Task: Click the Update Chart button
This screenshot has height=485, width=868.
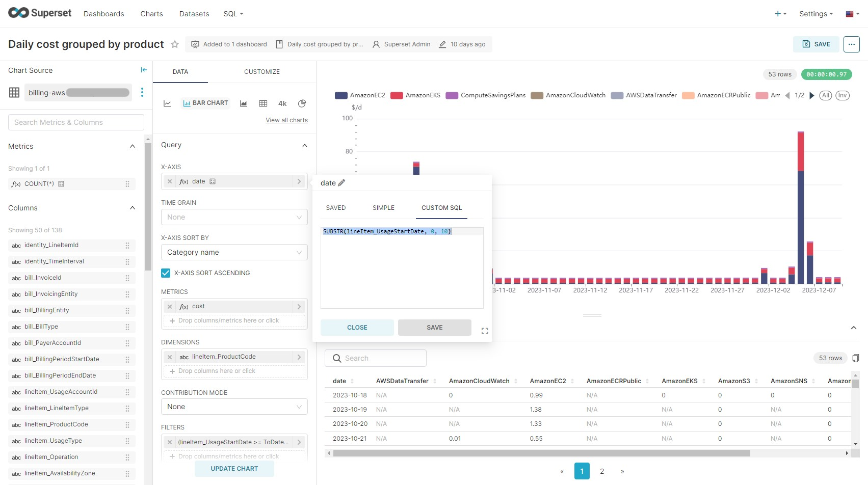Action: pyautogui.click(x=234, y=469)
